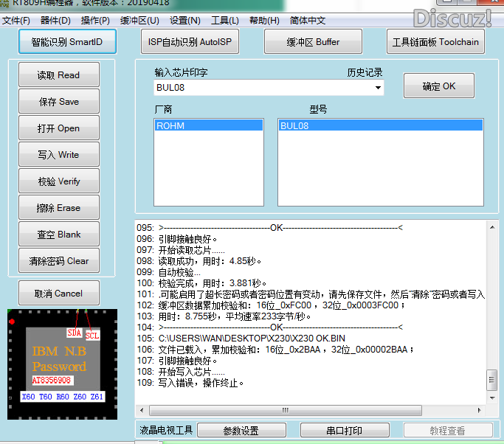Open the 操作(P) menu
The height and width of the screenshot is (444, 504).
pos(95,21)
